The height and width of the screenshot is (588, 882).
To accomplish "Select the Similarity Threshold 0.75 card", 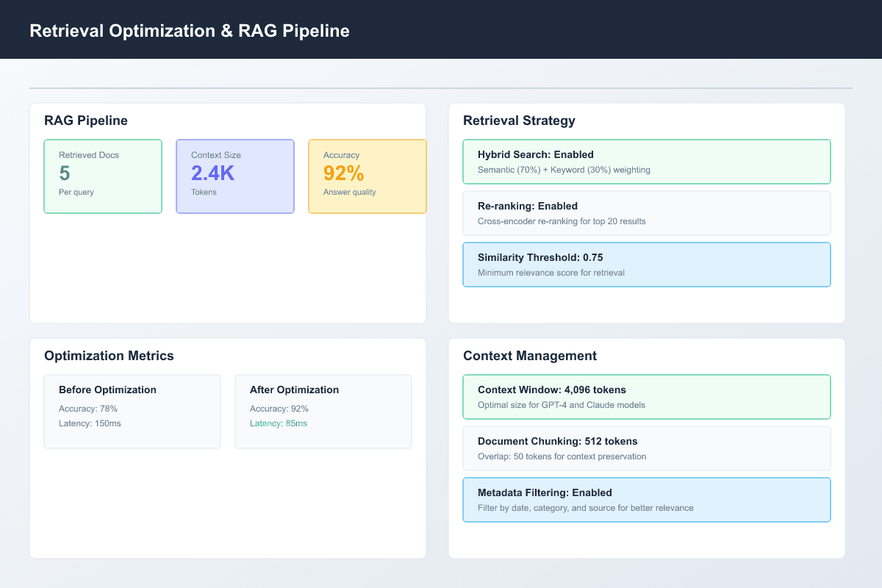I will pyautogui.click(x=646, y=264).
